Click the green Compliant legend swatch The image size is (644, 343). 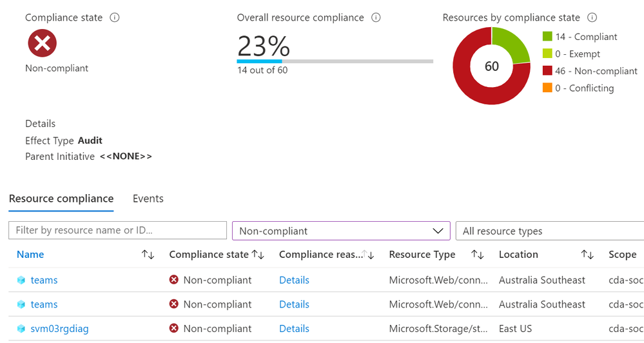(547, 37)
